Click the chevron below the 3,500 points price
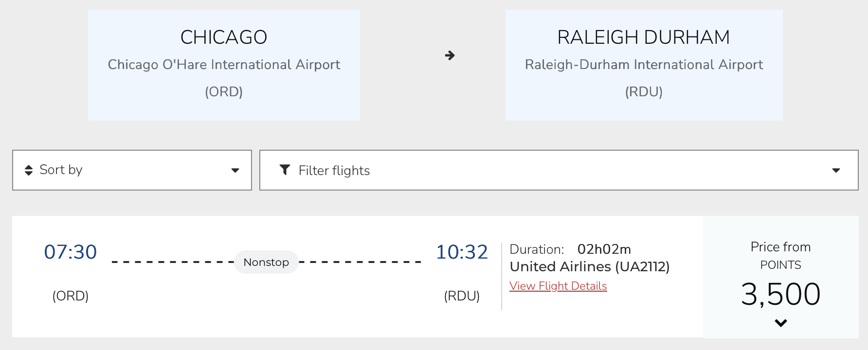Image resolution: width=868 pixels, height=350 pixels. (x=781, y=322)
